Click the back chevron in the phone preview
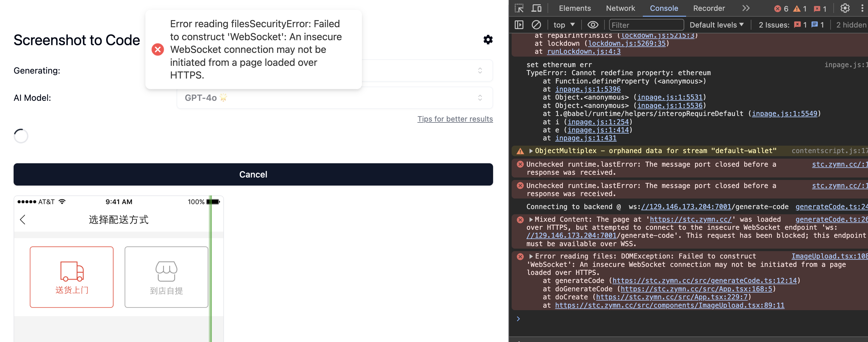868x342 pixels. (x=23, y=220)
